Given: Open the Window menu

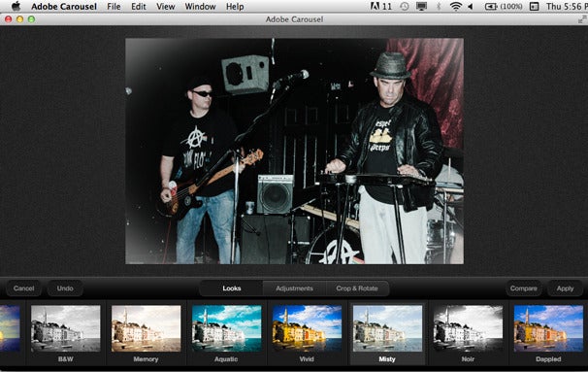Looking at the screenshot, I should pyautogui.click(x=200, y=7).
